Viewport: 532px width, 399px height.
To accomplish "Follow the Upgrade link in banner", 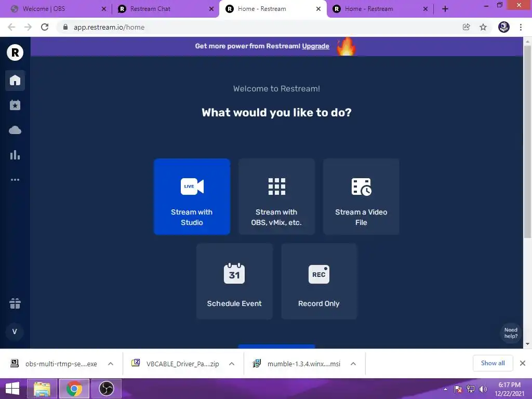I will click(315, 46).
